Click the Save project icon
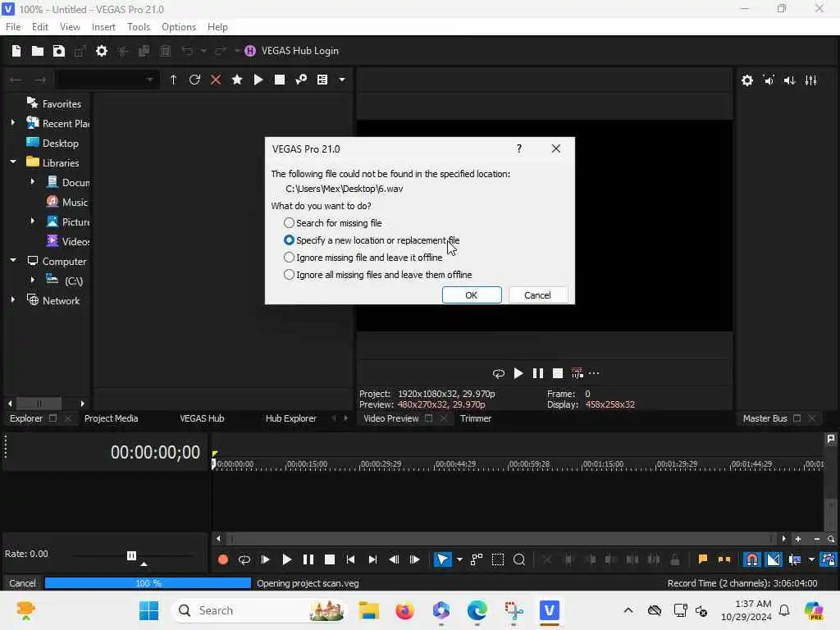This screenshot has height=630, width=840. [59, 51]
